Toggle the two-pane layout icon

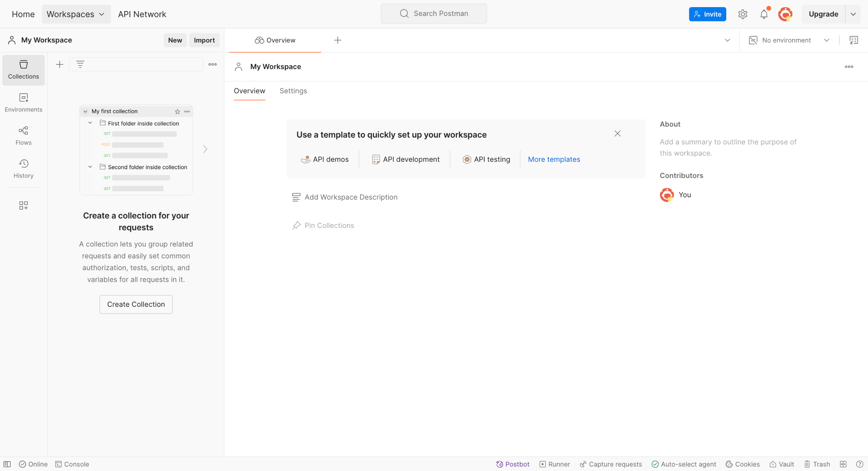point(843,464)
